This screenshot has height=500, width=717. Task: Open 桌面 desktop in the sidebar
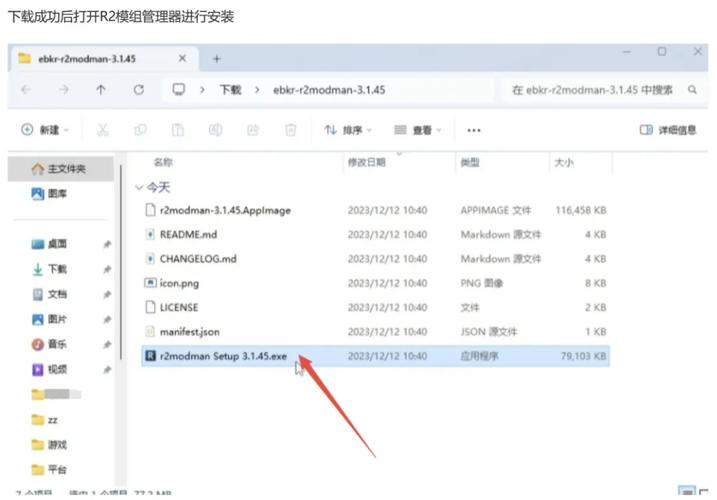coord(50,244)
